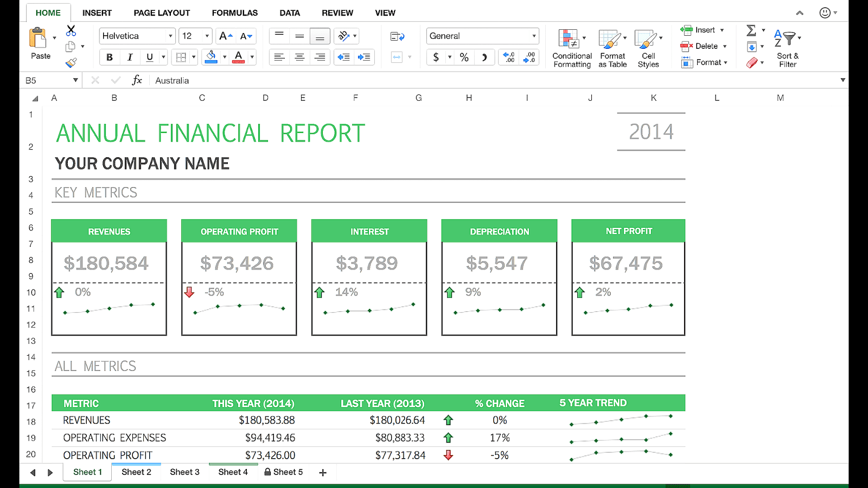Expand currency format dropdown arrow
The width and height of the screenshot is (868, 488).
449,57
